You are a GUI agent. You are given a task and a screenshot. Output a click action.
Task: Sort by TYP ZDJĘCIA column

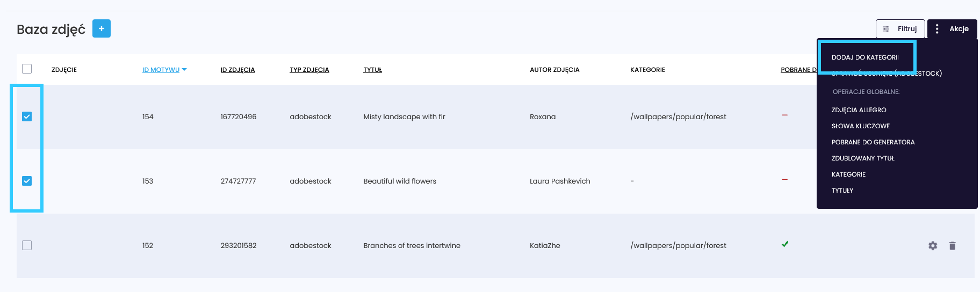[309, 70]
